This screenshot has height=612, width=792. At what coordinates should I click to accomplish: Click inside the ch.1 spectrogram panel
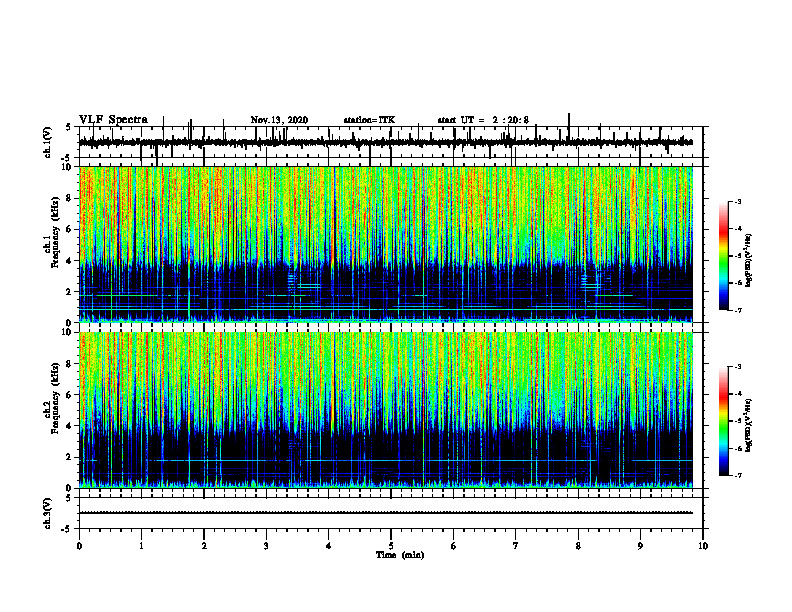tap(385, 244)
